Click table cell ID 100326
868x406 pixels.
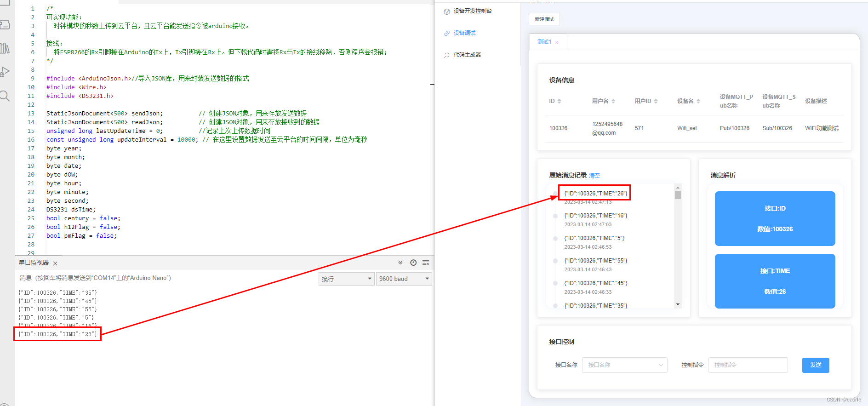click(x=558, y=128)
